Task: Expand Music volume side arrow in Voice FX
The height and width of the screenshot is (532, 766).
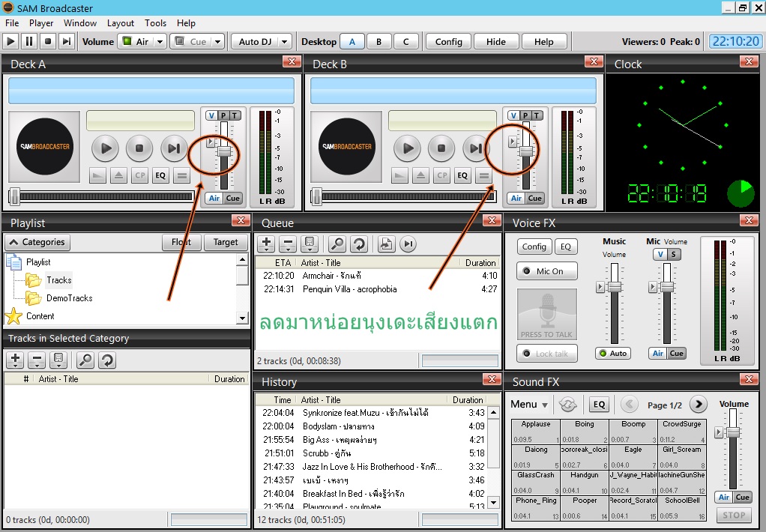Action: click(x=600, y=287)
